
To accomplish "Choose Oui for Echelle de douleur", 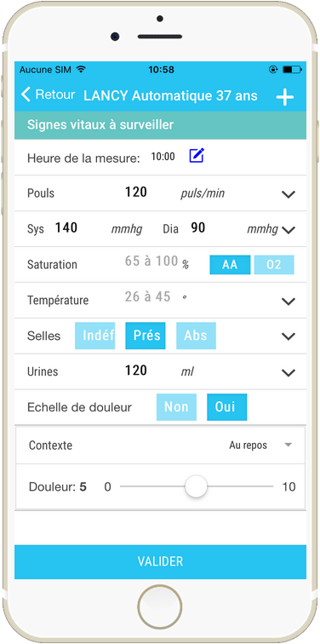I will click(227, 407).
